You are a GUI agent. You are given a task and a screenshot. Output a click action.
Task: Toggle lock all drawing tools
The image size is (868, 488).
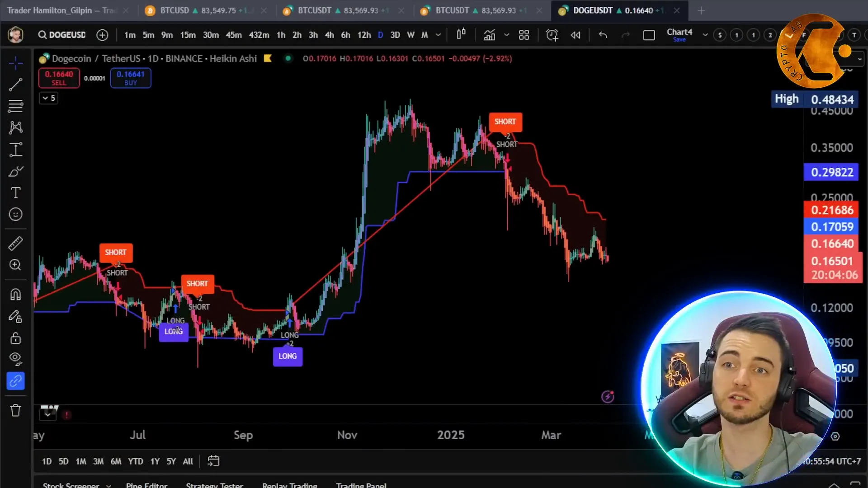15,338
